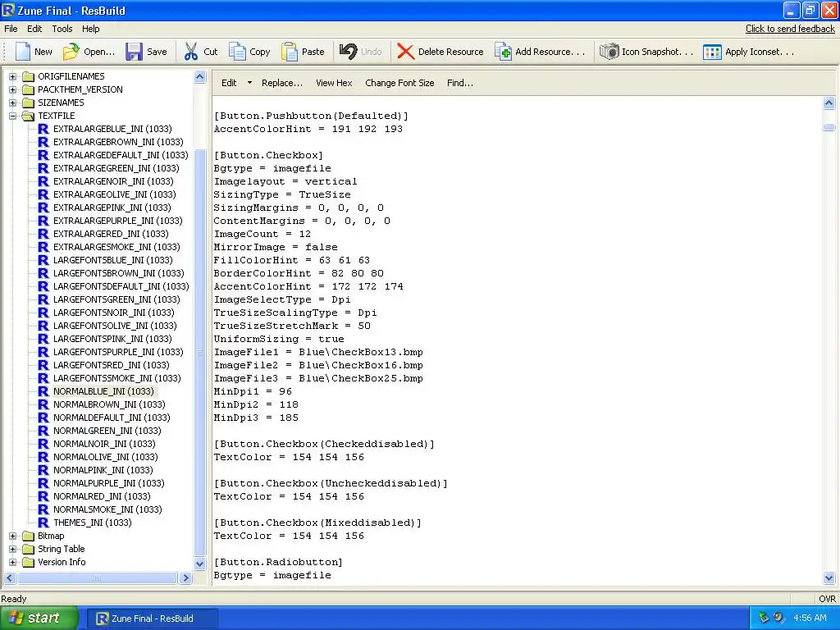This screenshot has height=630, width=840.
Task: Click the tree panel scroll up arrow
Action: click(200, 76)
